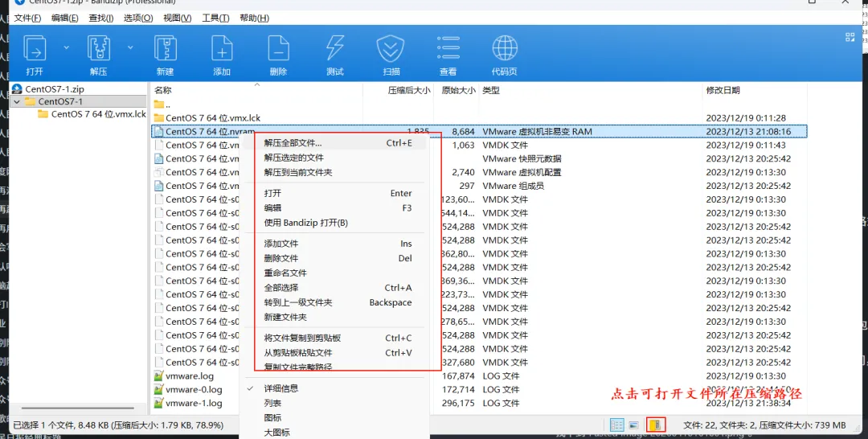Click the 扫描 (Scan) shield icon
Image resolution: width=868 pixels, height=439 pixels.
tap(391, 48)
